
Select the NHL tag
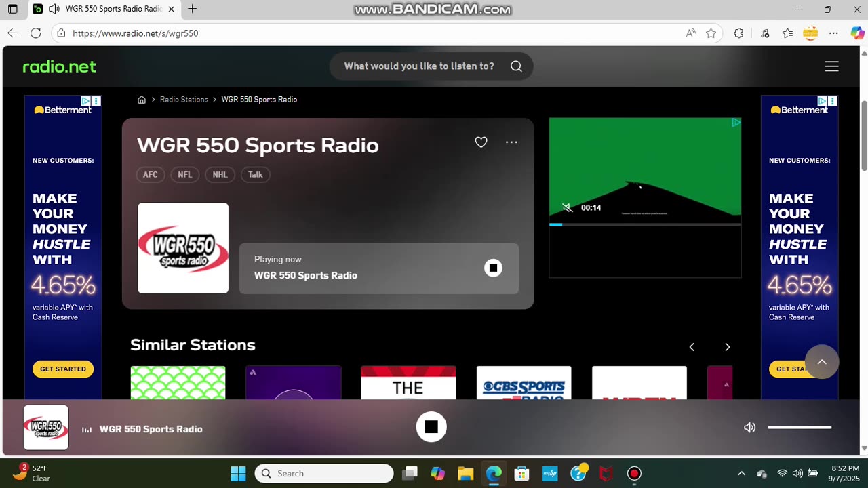point(220,175)
